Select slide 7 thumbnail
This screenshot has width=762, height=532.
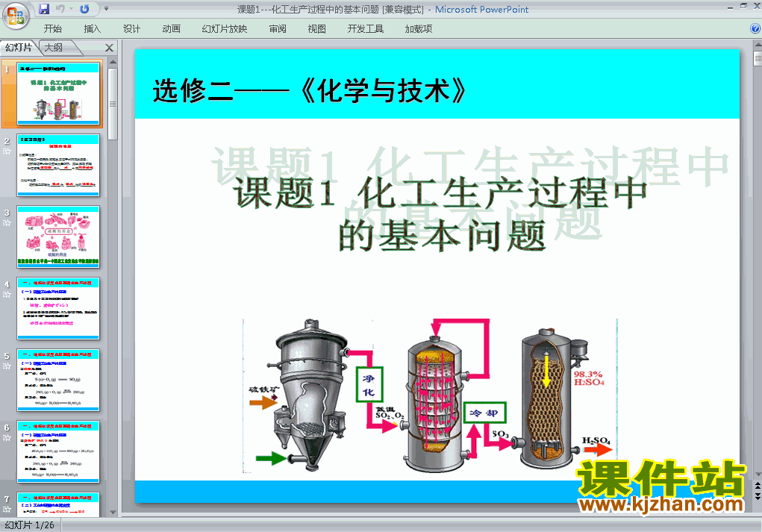pos(58,504)
